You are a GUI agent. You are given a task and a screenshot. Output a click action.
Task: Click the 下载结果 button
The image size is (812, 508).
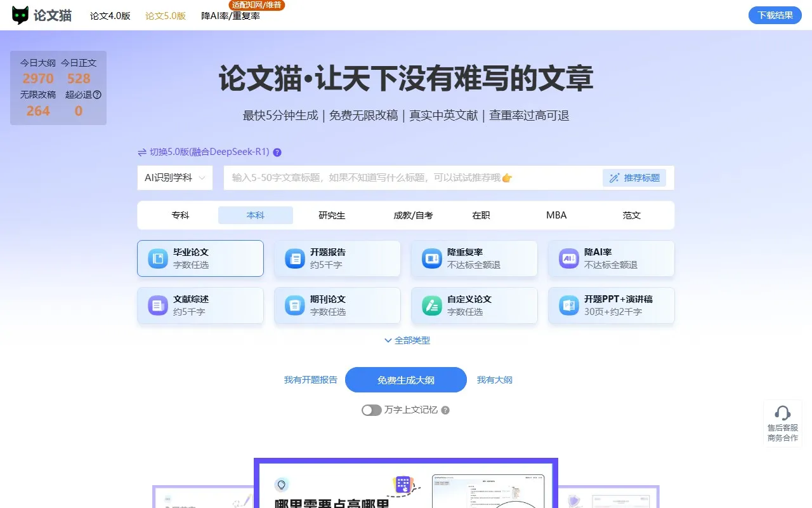coord(775,15)
